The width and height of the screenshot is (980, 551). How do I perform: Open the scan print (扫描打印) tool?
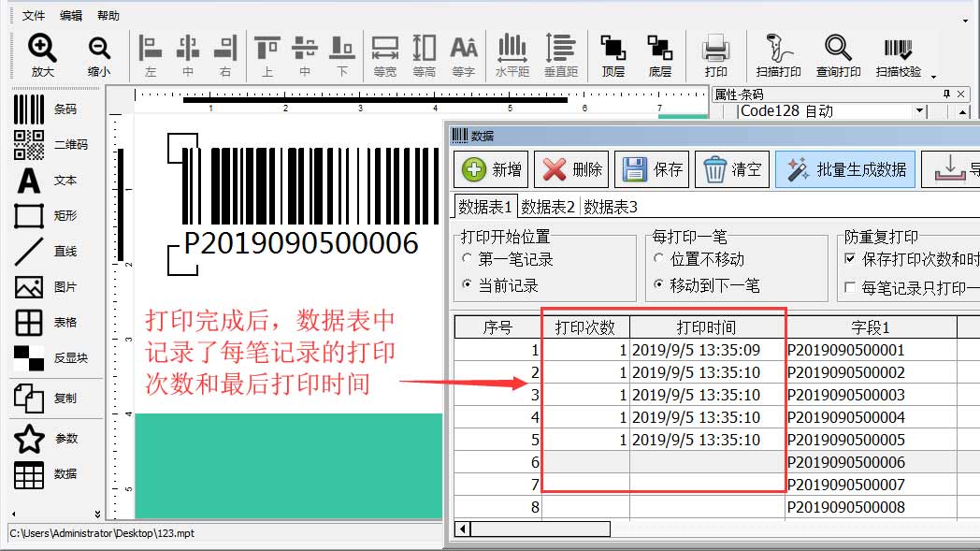click(x=778, y=48)
